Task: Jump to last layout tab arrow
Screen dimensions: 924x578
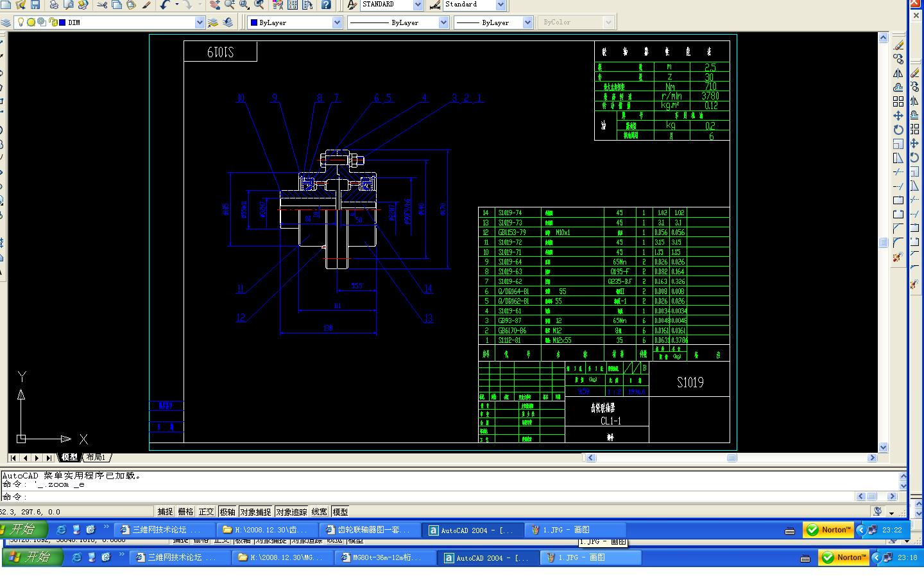Action: click(x=48, y=458)
